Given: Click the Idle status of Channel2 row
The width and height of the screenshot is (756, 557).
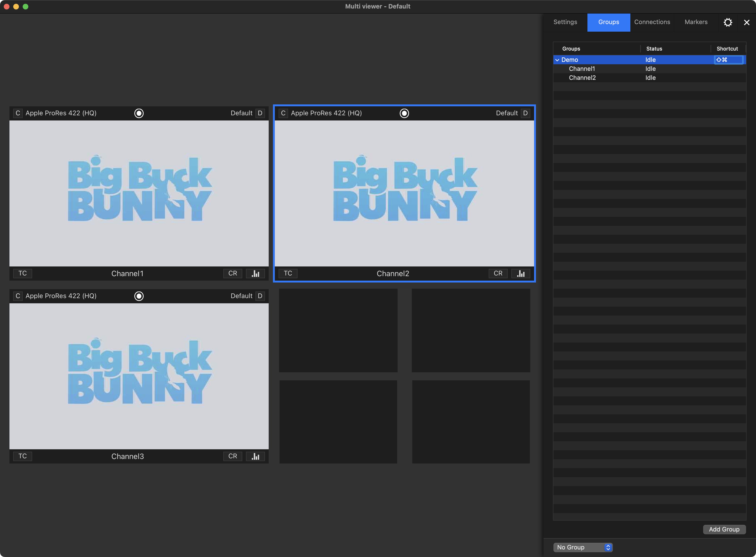Looking at the screenshot, I should (x=650, y=78).
